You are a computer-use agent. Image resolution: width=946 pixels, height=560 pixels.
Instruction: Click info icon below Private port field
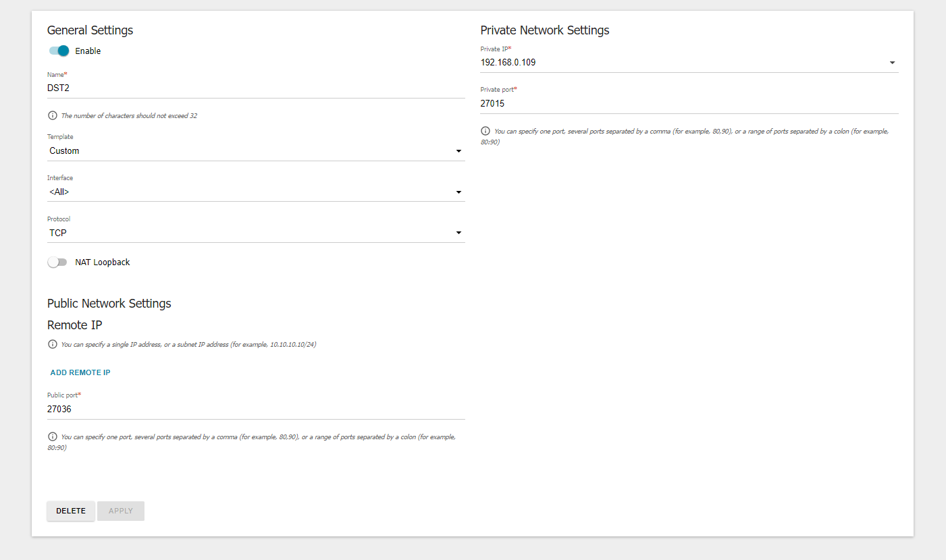click(485, 131)
